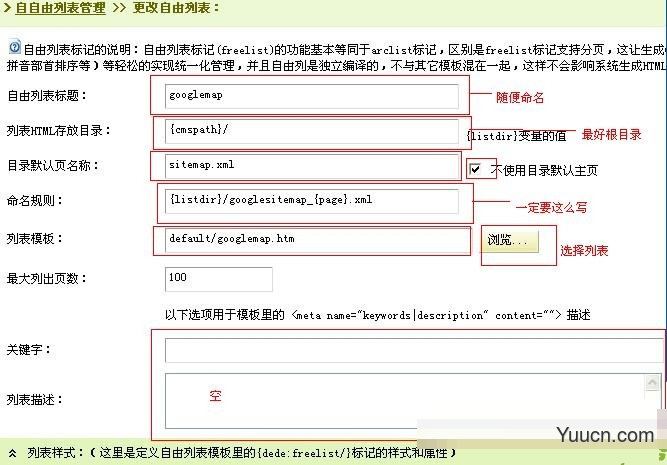The height and width of the screenshot is (465, 667).
Task: Click the 列表描述 textarea scrollbar
Action: tap(657, 398)
